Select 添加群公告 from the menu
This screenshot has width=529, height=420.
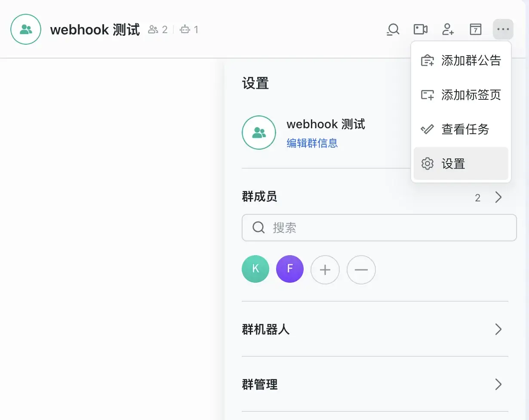click(x=461, y=61)
